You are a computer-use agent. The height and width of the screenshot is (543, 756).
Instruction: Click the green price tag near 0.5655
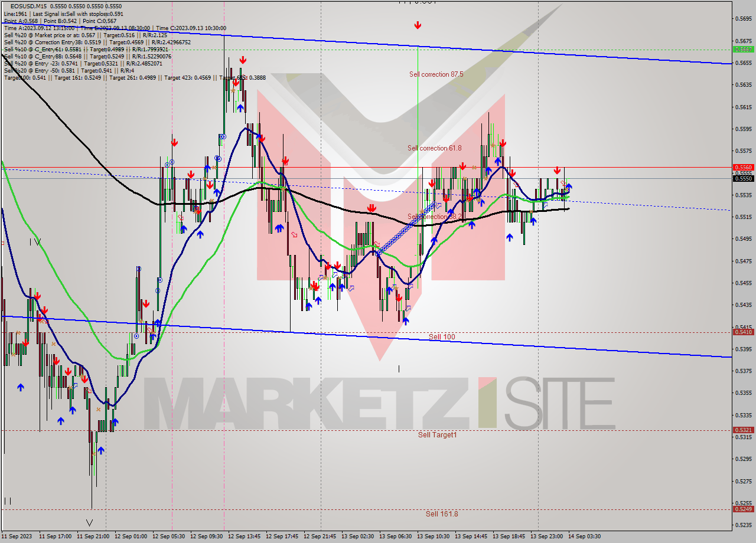[x=742, y=49]
